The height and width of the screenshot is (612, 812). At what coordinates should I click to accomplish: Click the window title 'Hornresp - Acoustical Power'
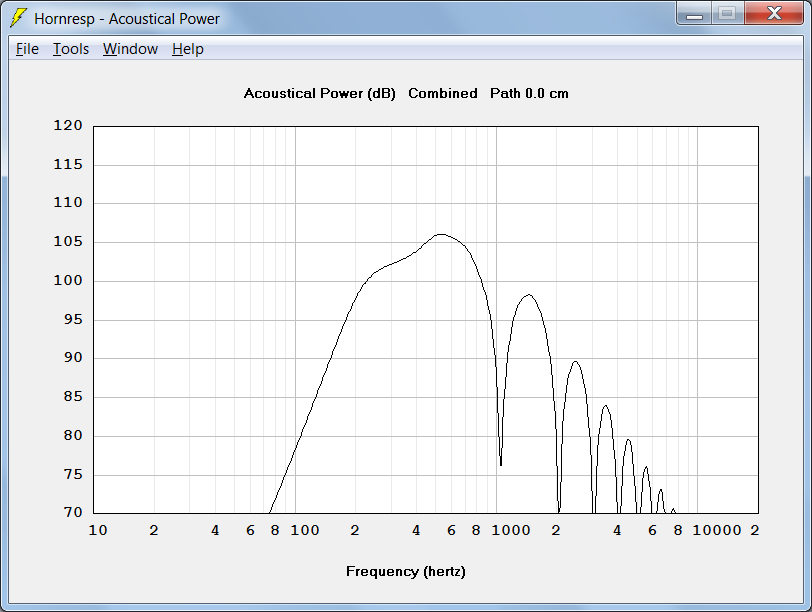tap(127, 19)
